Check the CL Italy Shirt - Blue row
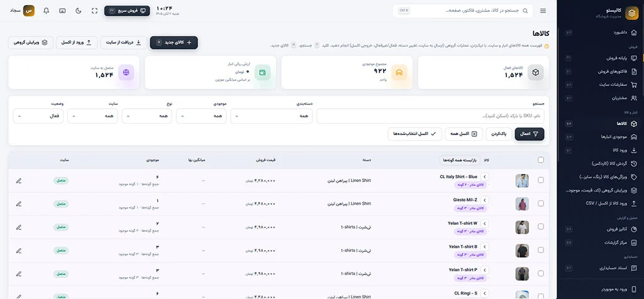Viewport: 644px width, 299px height. (x=540, y=180)
